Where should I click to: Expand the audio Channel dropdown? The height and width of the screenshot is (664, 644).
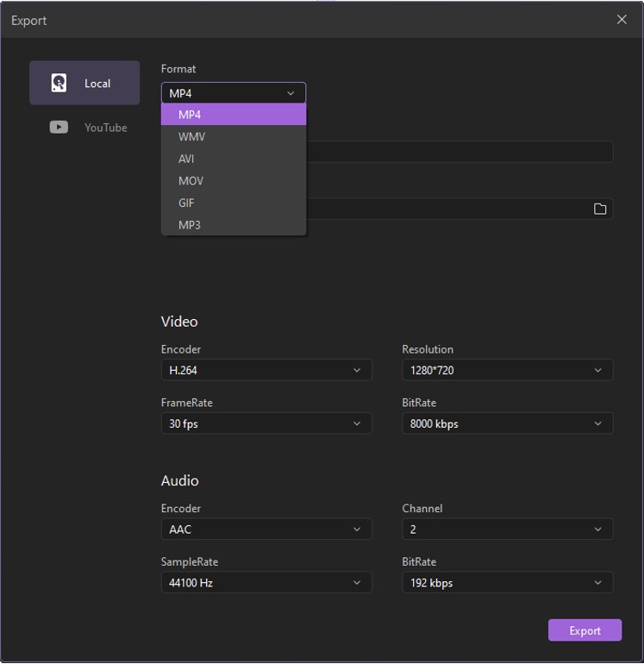click(507, 529)
